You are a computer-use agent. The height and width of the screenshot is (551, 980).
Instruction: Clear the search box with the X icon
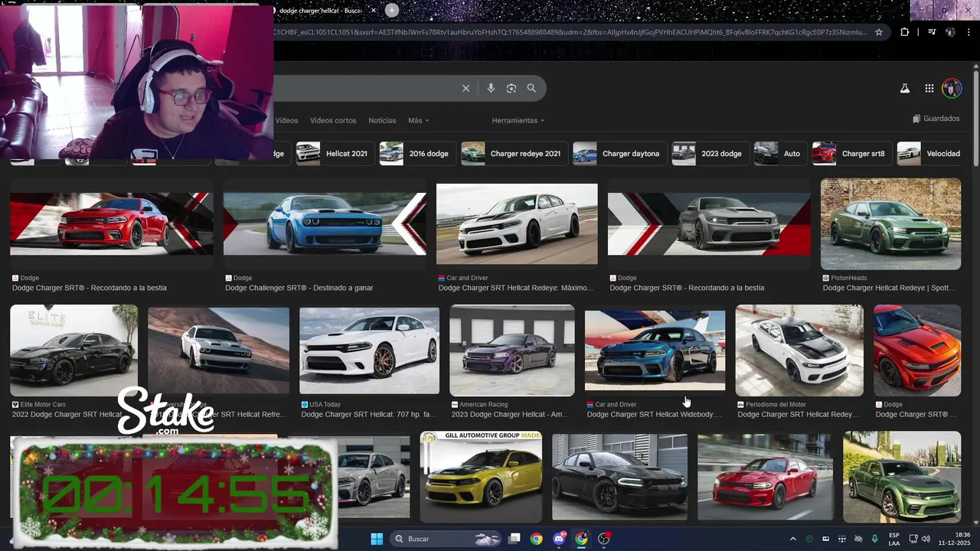(x=465, y=88)
